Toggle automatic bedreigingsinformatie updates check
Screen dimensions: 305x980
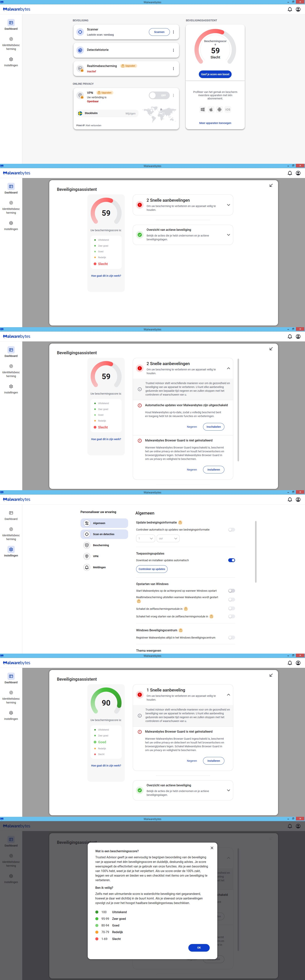tap(231, 530)
